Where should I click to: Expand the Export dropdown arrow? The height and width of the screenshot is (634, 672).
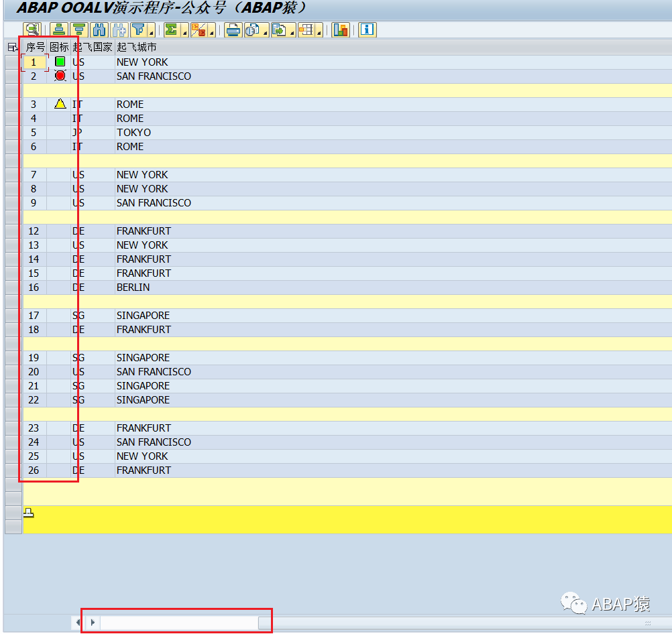[x=292, y=31]
